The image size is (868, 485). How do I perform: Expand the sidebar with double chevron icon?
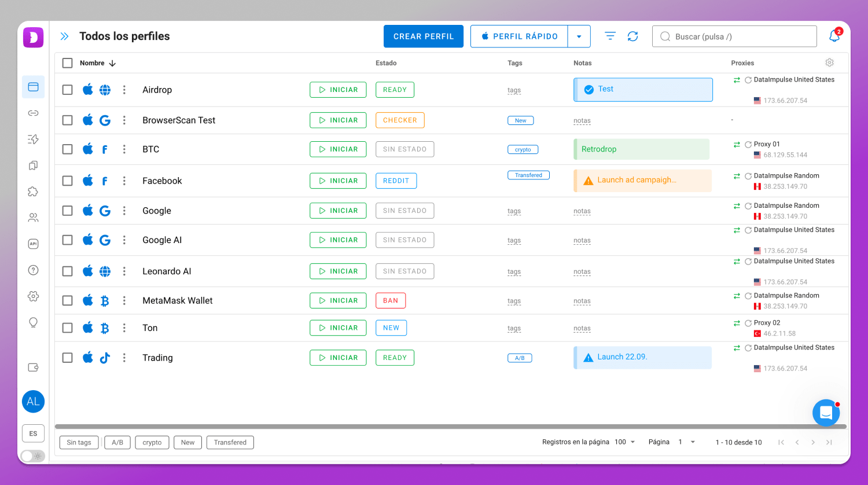pyautogui.click(x=64, y=36)
